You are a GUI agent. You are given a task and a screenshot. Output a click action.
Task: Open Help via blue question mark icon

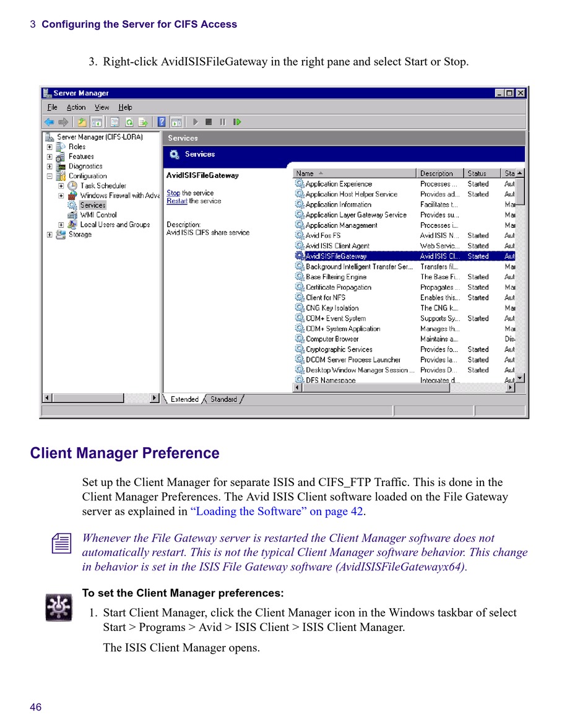(162, 122)
